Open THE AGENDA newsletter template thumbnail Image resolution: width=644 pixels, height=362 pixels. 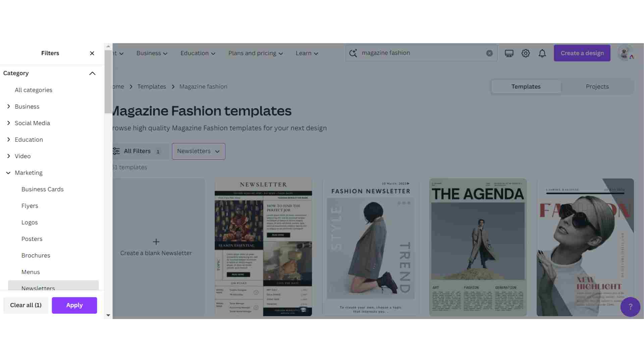tap(478, 247)
